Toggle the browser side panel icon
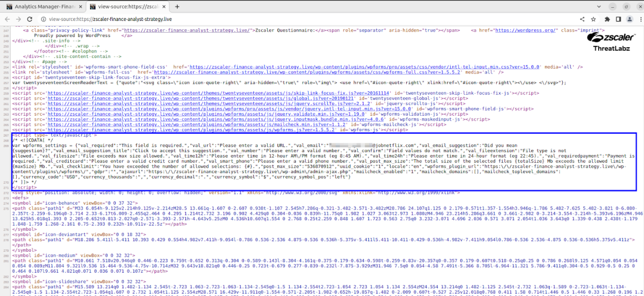Viewport: 644px width, 296px height. [x=618, y=19]
